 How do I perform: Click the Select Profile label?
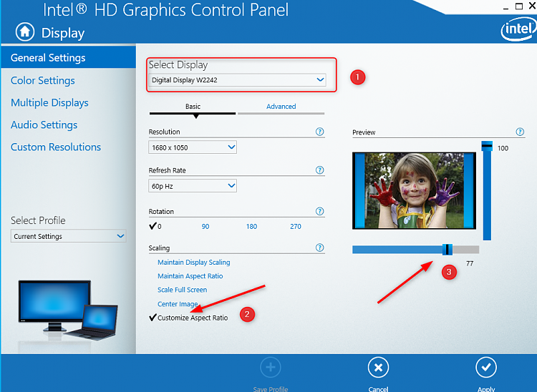point(38,220)
